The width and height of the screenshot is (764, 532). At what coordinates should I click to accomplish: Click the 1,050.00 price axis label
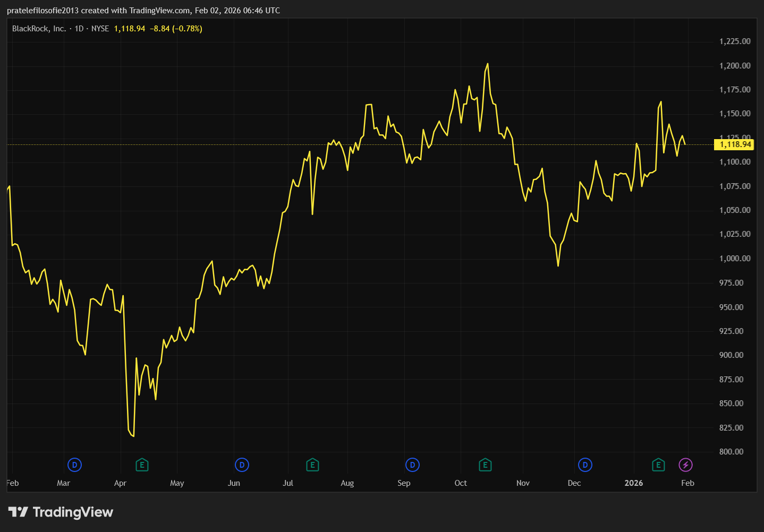735,210
